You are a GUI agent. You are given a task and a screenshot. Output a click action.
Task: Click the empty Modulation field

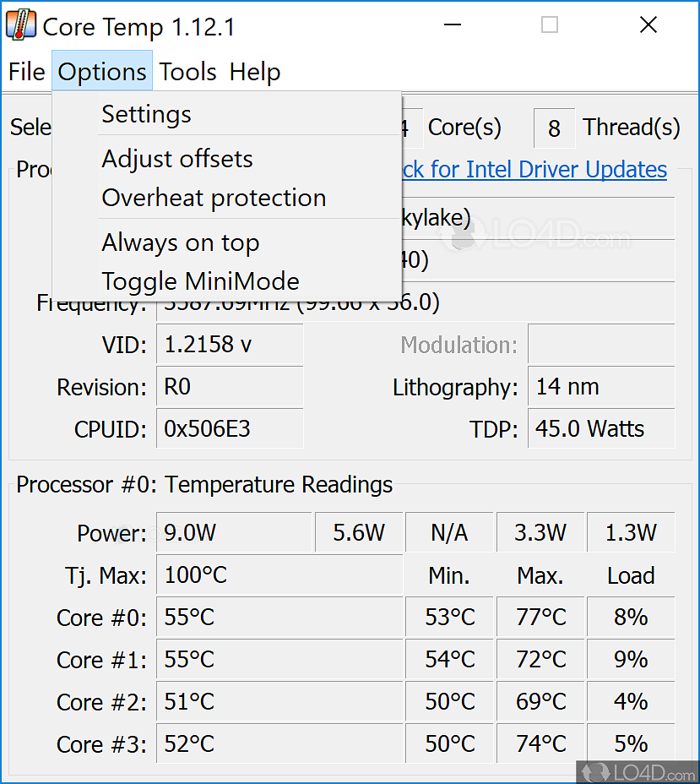coord(601,344)
